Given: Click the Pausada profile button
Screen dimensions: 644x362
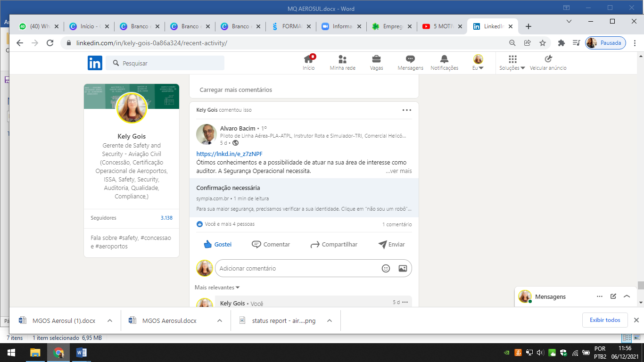Looking at the screenshot, I should pyautogui.click(x=605, y=43).
